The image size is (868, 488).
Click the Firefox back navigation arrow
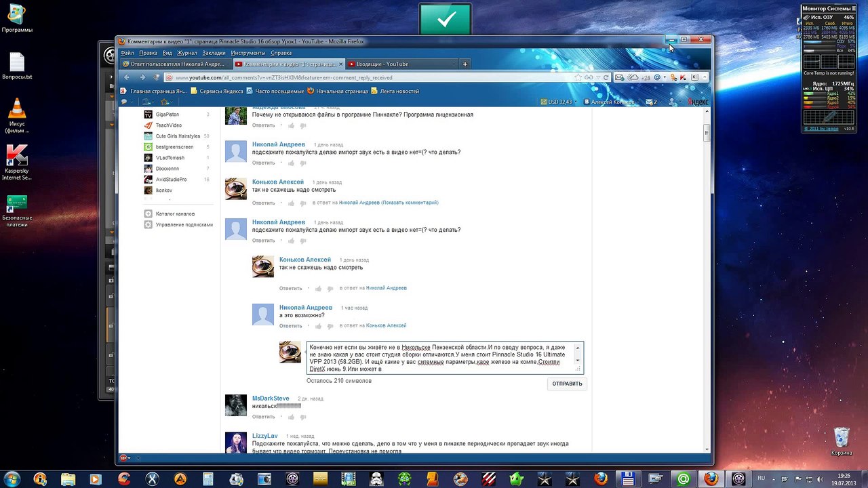pyautogui.click(x=127, y=77)
